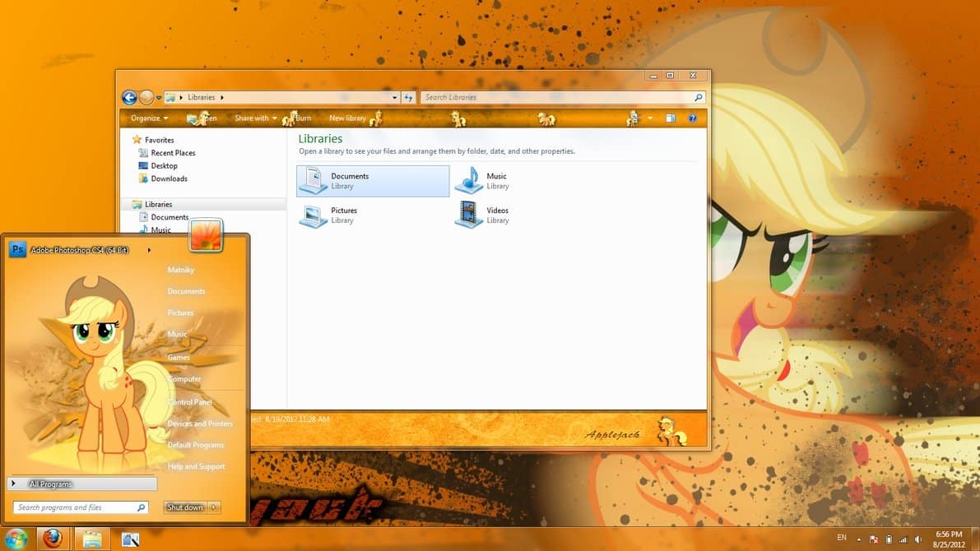The image size is (980, 551).
Task: Click the network status icon in tray
Action: pyautogui.click(x=902, y=539)
